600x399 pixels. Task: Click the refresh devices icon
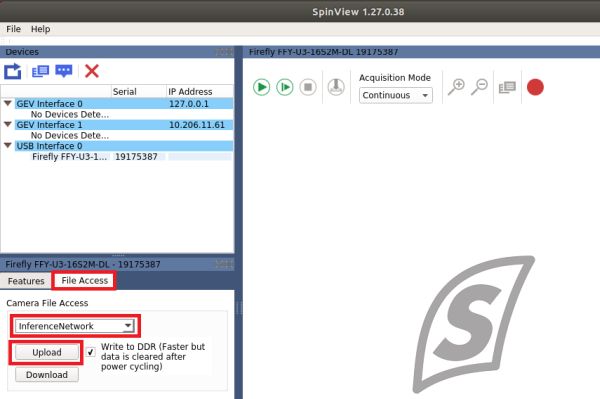pyautogui.click(x=13, y=71)
